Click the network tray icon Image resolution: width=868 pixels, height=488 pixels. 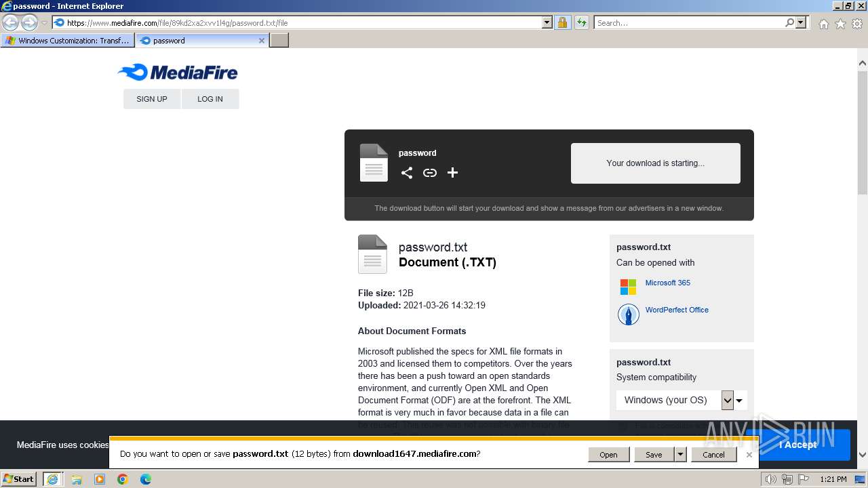pyautogui.click(x=787, y=479)
